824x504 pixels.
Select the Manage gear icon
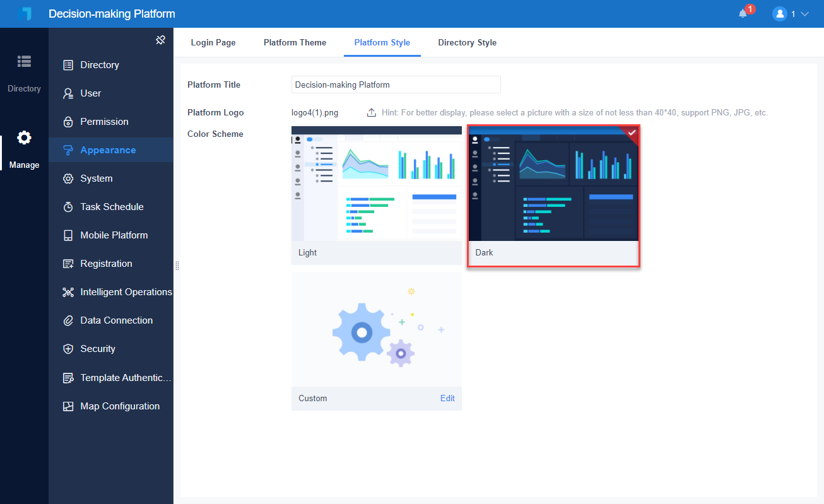[24, 138]
